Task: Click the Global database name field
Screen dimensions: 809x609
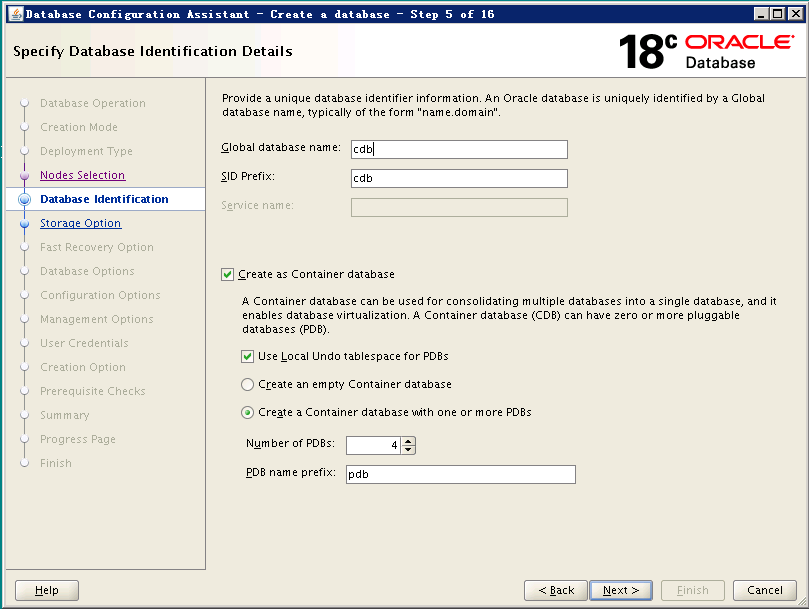Action: coord(459,149)
